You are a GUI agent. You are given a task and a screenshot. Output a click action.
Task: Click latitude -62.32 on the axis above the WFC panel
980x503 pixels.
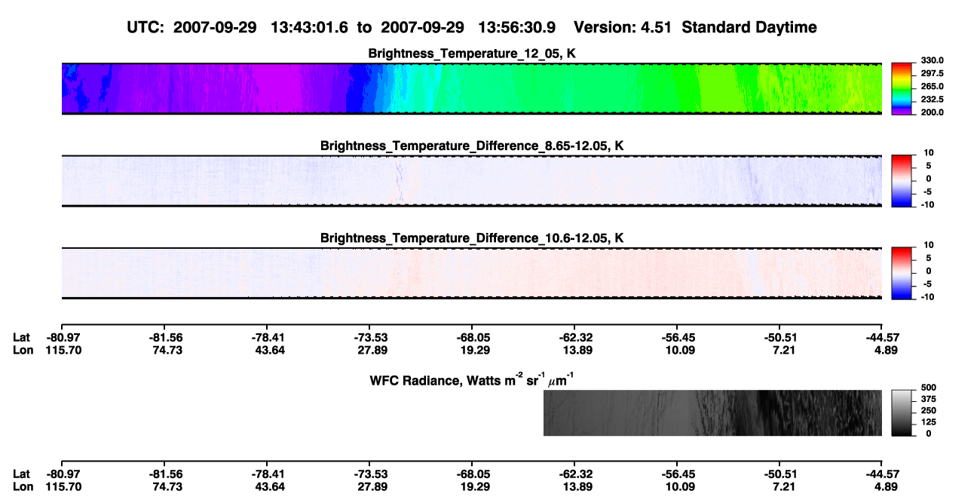tap(574, 337)
